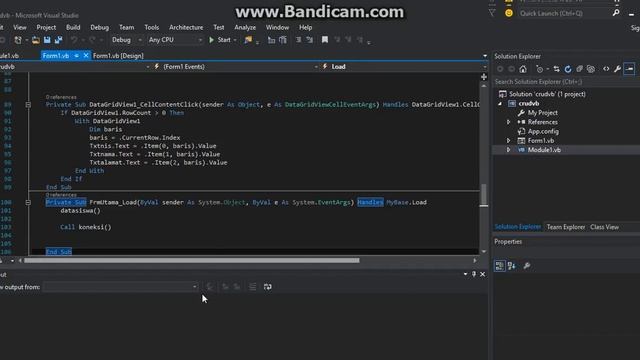Open the Project menu
The image size is (640, 360).
46,27
